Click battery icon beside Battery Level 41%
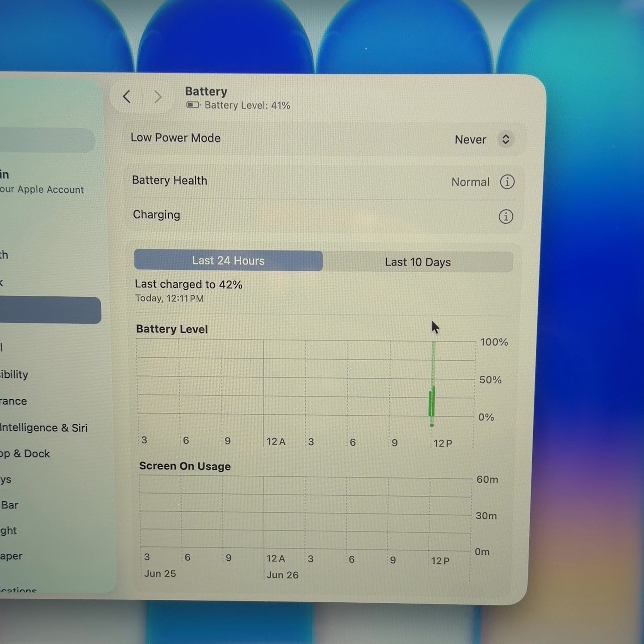 point(193,105)
